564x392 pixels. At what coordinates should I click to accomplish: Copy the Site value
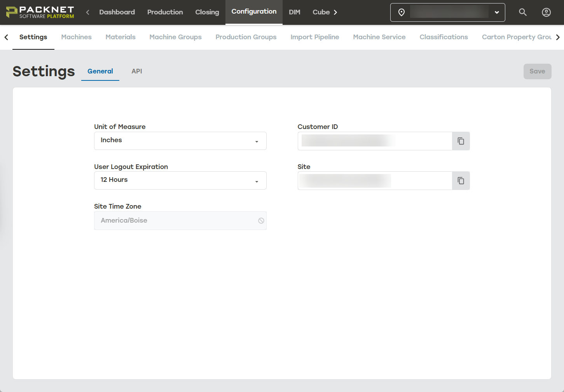pyautogui.click(x=461, y=181)
